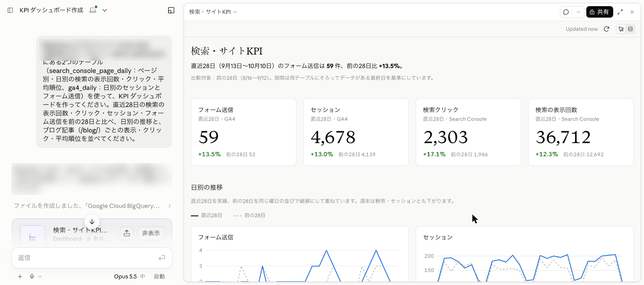Screen dimensions: 644x285
Task: Refresh the dashboard data
Action: [x=606, y=29]
